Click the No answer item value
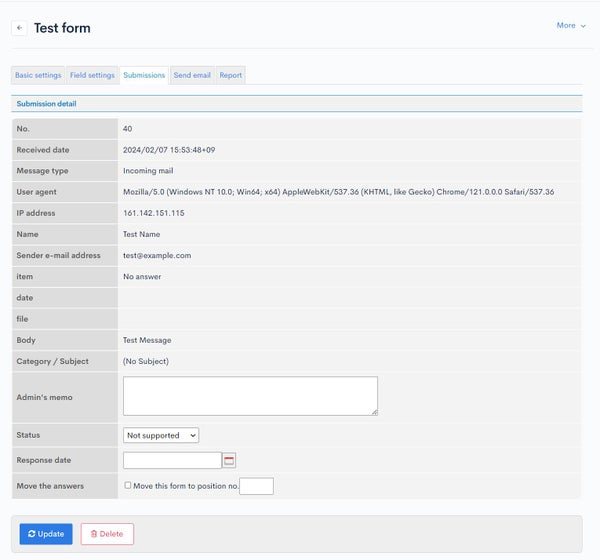Viewport: 600px width, 560px height. click(142, 276)
